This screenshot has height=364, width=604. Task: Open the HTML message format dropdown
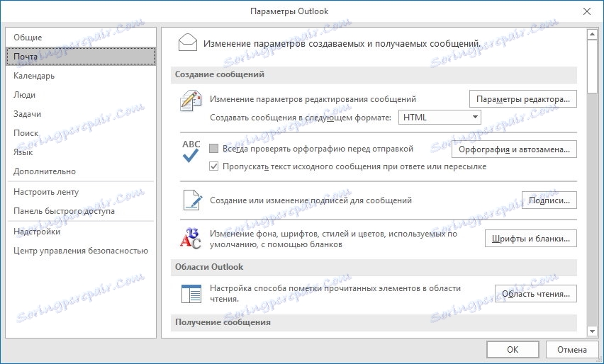440,118
